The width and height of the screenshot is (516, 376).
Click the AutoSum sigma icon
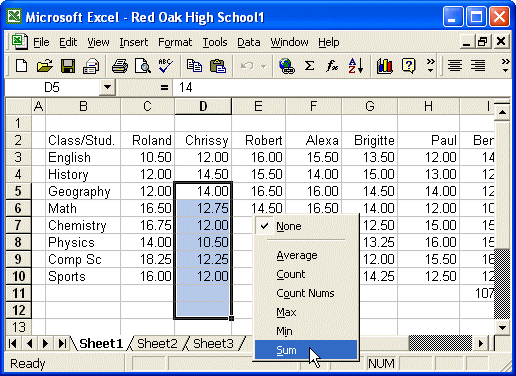point(309,66)
